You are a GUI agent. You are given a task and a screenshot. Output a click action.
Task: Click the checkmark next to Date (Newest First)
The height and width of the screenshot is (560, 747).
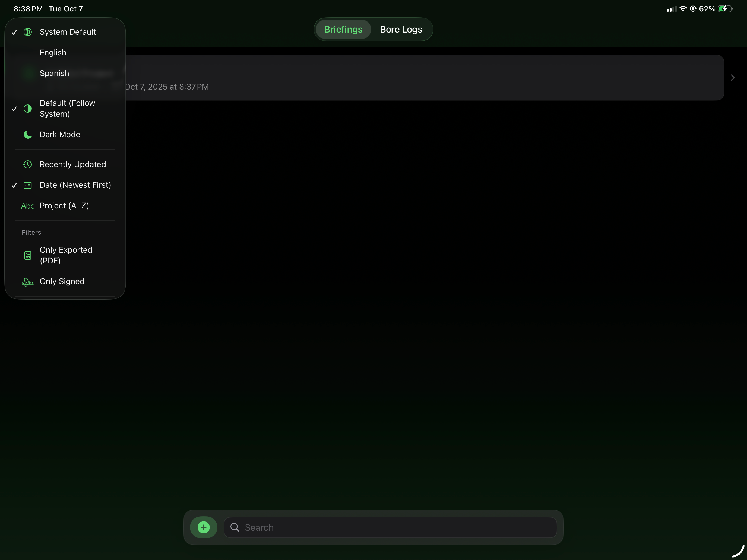click(14, 185)
